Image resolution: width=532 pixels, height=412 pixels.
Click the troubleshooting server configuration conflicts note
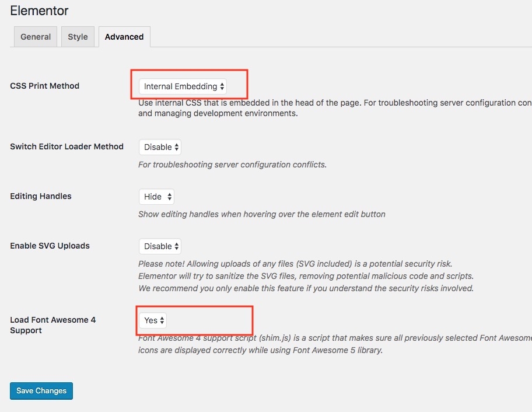coord(232,165)
